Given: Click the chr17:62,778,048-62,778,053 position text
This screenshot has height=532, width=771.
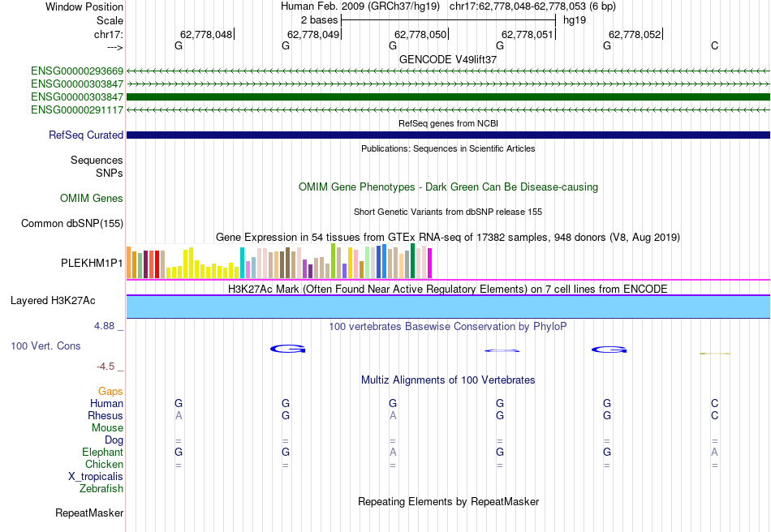Looking at the screenshot, I should (518, 6).
